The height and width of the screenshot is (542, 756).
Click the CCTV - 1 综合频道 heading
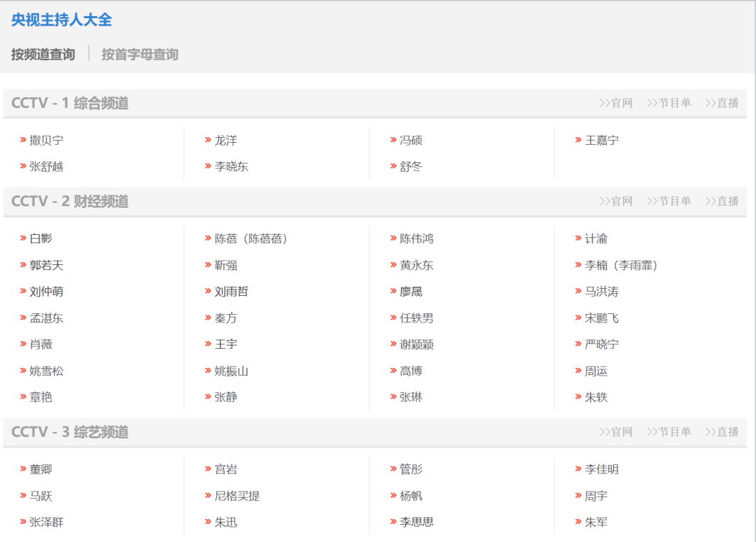tap(70, 103)
